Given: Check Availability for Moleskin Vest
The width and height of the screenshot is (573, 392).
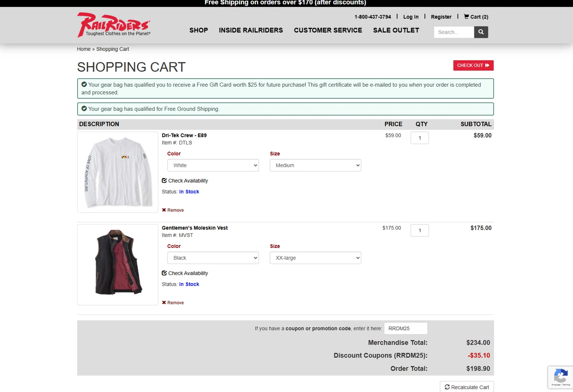Looking at the screenshot, I should click(185, 273).
